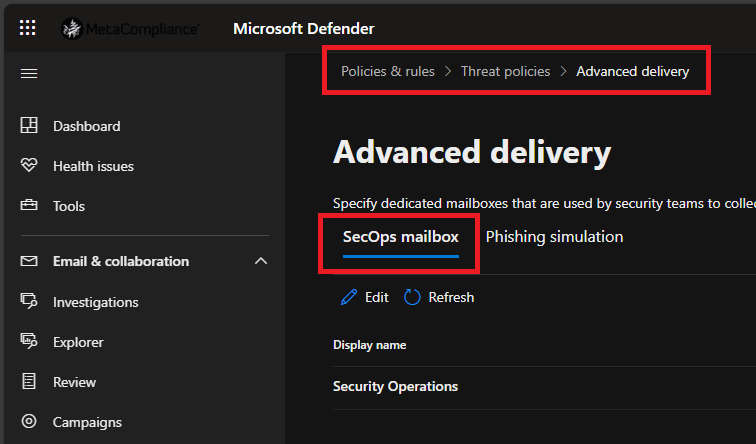Open the app launcher grid icon
Image resolution: width=756 pixels, height=444 pixels.
tap(27, 28)
